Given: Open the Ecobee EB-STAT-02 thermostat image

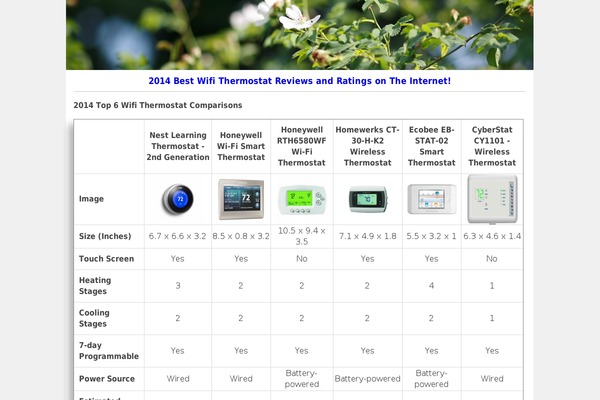Looking at the screenshot, I should tap(432, 199).
